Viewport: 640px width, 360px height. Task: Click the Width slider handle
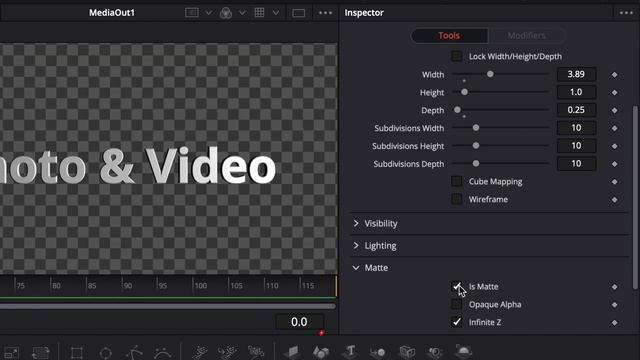(490, 74)
